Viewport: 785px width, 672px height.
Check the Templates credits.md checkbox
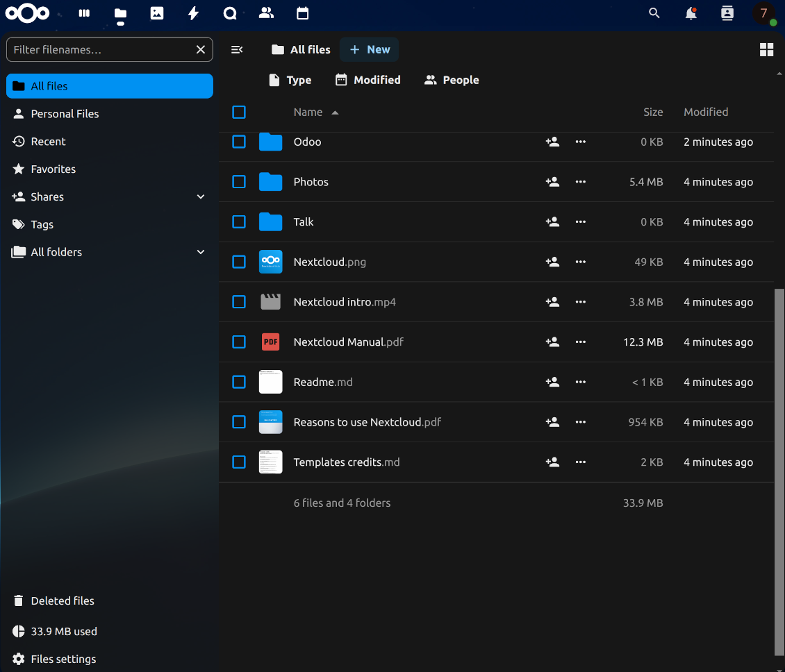pos(239,462)
